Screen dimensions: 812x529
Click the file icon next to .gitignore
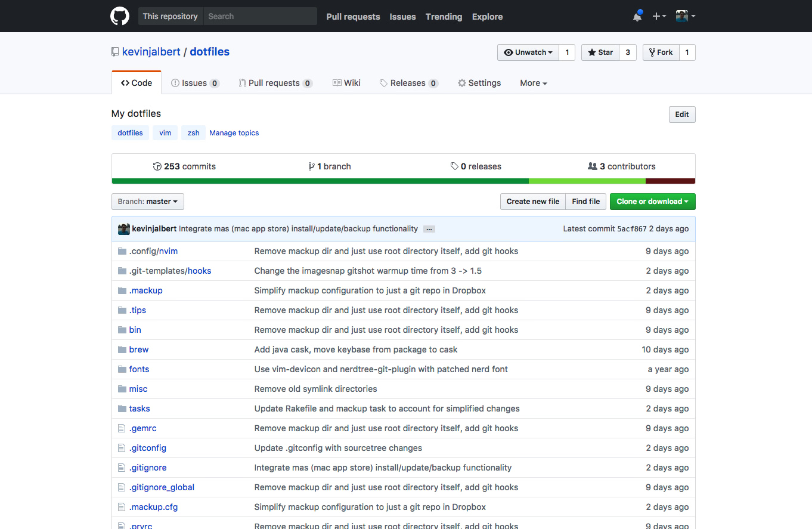tap(122, 468)
